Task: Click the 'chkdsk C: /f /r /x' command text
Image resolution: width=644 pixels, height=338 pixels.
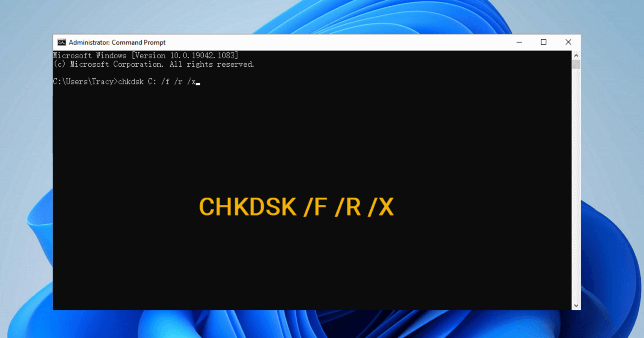Action: point(157,82)
